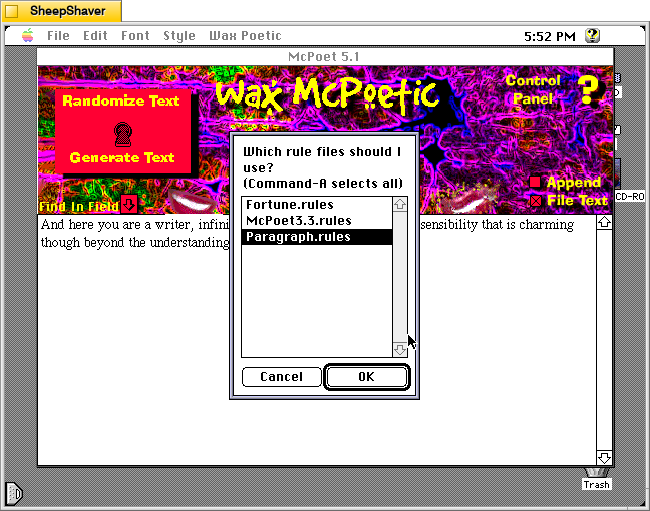Image resolution: width=650 pixels, height=511 pixels.
Task: Click the control strip tab at bottom left
Action: [13, 494]
